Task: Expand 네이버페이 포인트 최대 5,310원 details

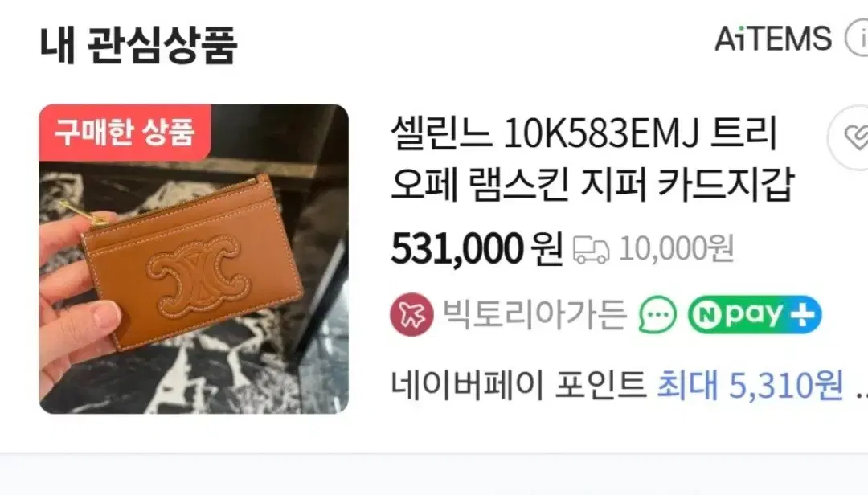Action: (628, 384)
